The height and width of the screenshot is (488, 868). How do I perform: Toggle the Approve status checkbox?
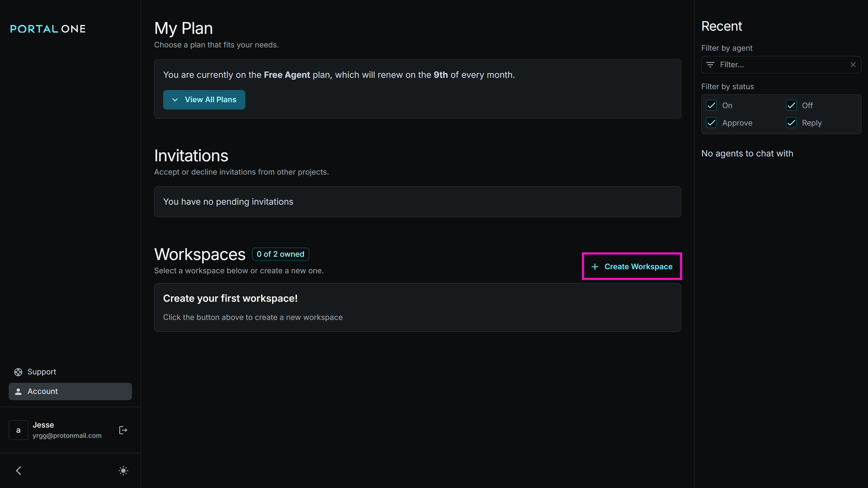pos(711,123)
